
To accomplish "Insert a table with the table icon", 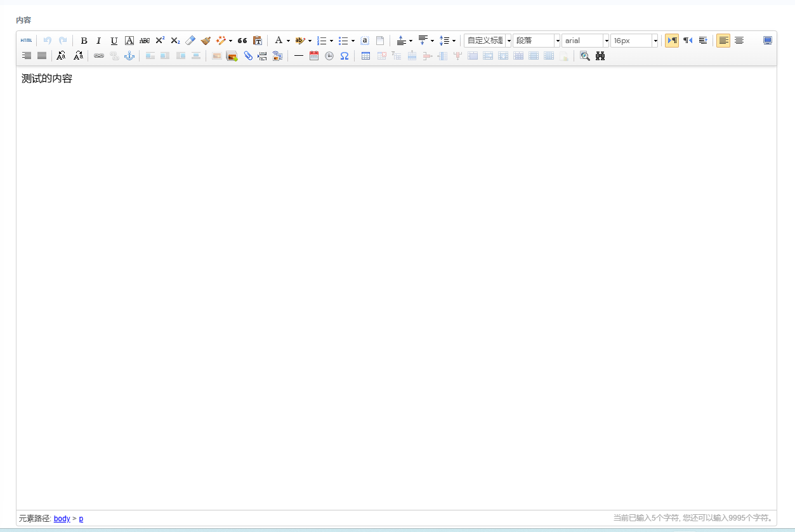I will 366,56.
